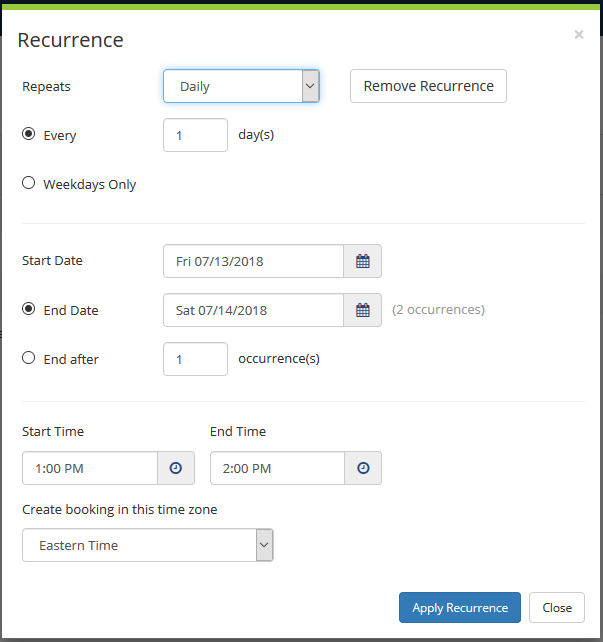Screen dimensions: 603x642
Task: Select the Weekdays Only radio button
Action: point(28,183)
